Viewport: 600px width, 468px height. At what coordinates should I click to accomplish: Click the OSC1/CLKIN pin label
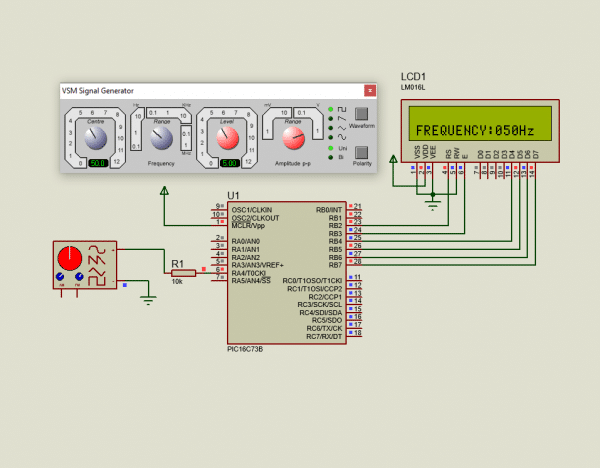click(x=251, y=210)
